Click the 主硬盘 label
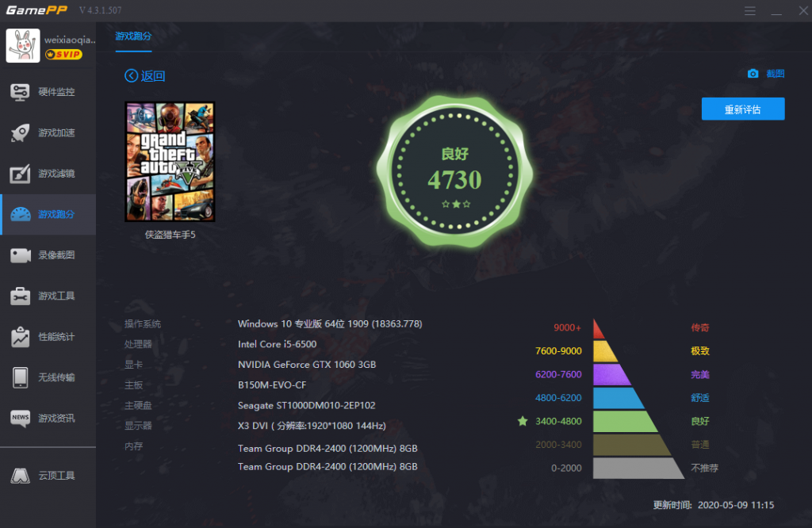The height and width of the screenshot is (528, 812). coord(138,405)
